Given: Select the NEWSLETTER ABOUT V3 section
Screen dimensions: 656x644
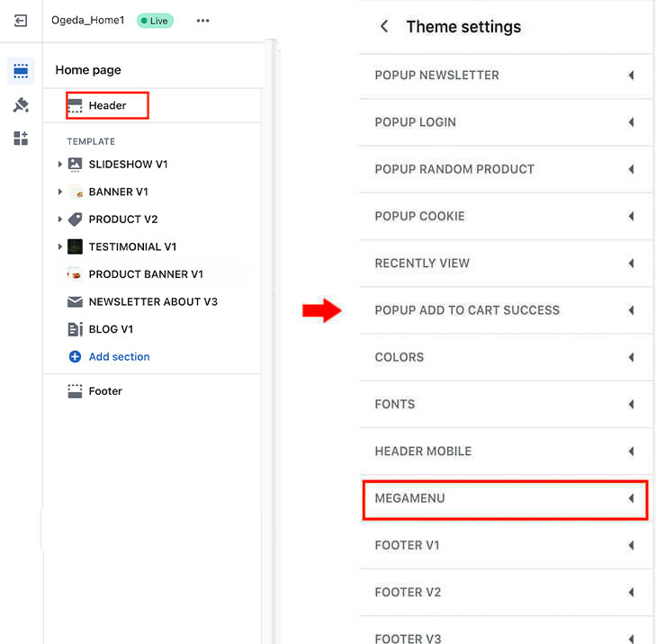Looking at the screenshot, I should point(153,302).
